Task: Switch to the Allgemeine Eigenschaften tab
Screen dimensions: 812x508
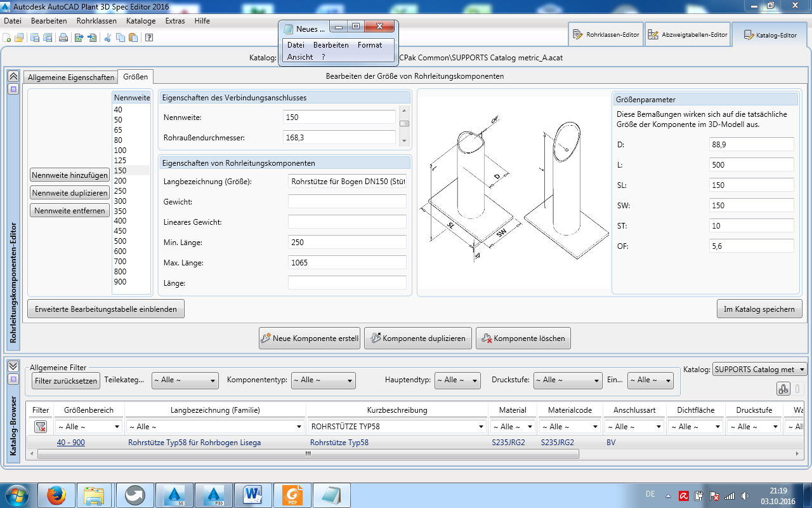Action: click(x=71, y=77)
